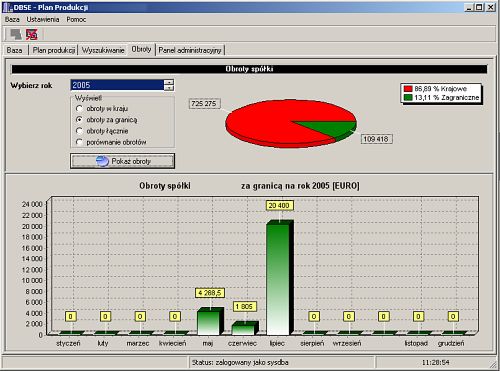
Task: Click the 'Pokaż obroty' button
Action: pos(122,161)
